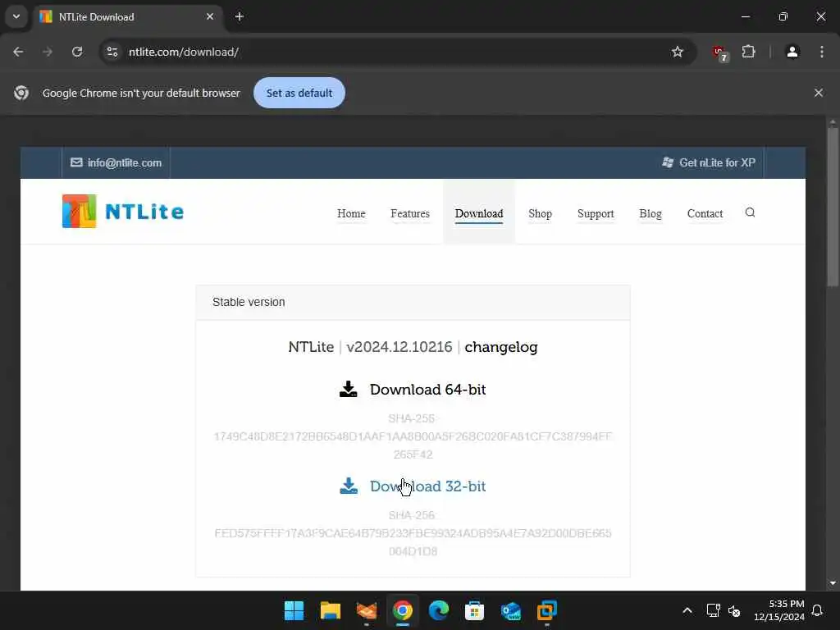Open site information icon in address bar
The height and width of the screenshot is (630, 840).
pyautogui.click(x=112, y=52)
